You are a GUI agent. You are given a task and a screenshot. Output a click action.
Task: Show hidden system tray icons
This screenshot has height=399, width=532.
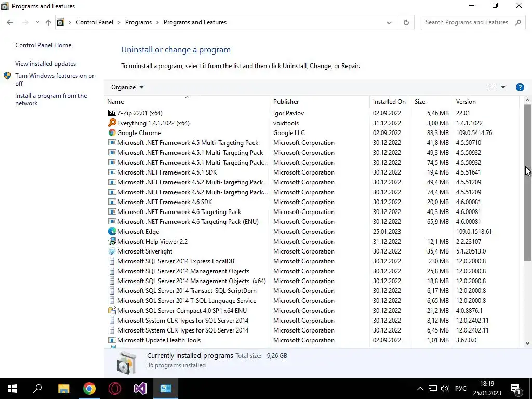[420, 389]
